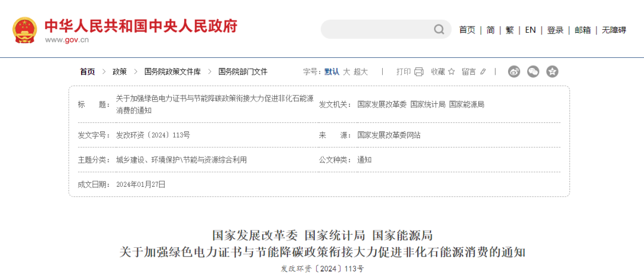Click the favorite (收藏) star icon
The height and width of the screenshot is (280, 644).
click(451, 72)
